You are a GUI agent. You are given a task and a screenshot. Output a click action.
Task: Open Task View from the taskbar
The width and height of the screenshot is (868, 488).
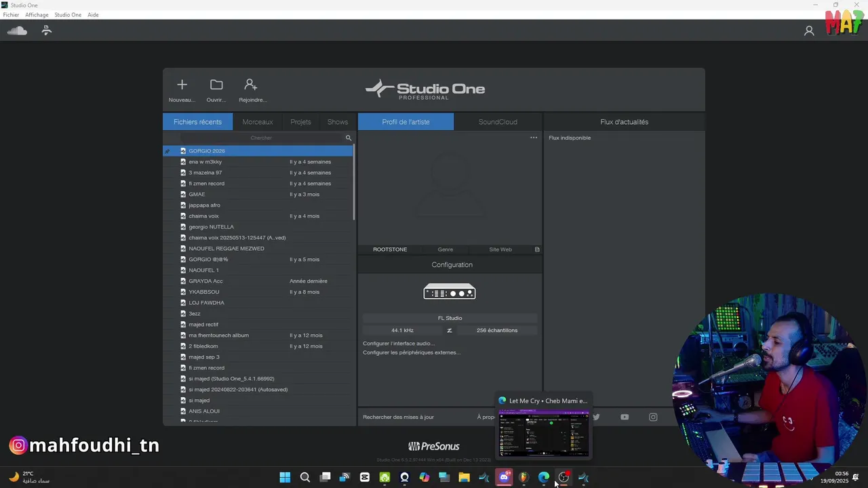coord(325,477)
